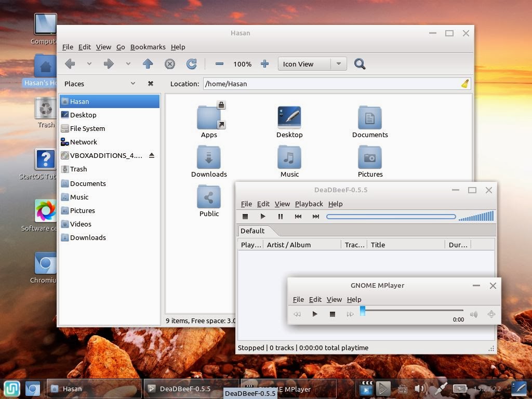Open file manager View menu
Image resolution: width=532 pixels, height=399 pixels.
coord(103,47)
